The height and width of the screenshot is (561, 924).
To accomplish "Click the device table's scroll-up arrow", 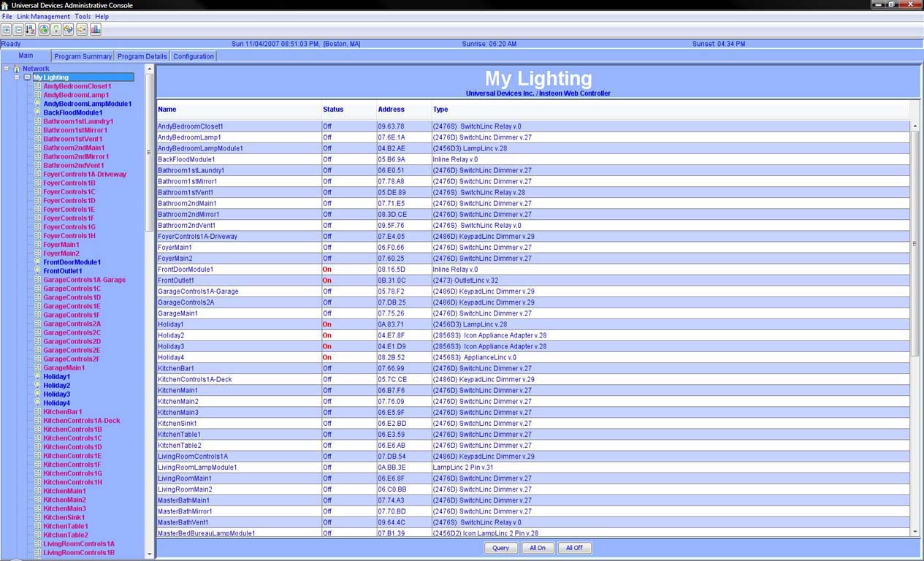I will 915,126.
